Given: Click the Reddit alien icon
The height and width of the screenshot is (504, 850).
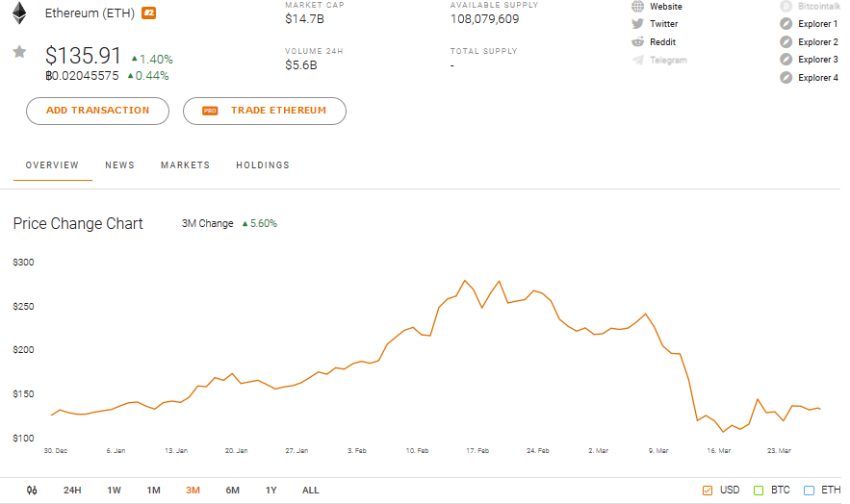Looking at the screenshot, I should click(637, 41).
